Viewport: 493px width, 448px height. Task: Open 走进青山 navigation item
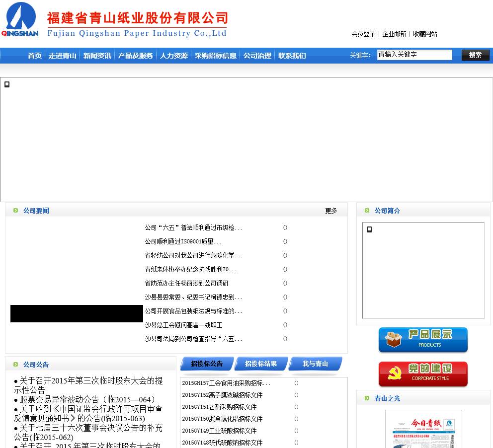point(62,56)
